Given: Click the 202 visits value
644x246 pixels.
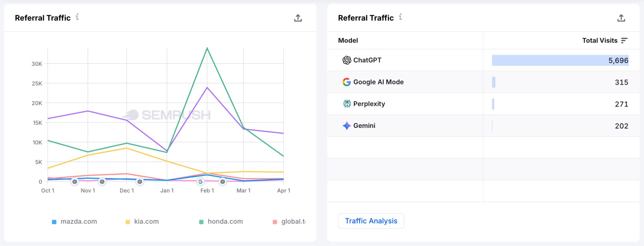Looking at the screenshot, I should 622,126.
